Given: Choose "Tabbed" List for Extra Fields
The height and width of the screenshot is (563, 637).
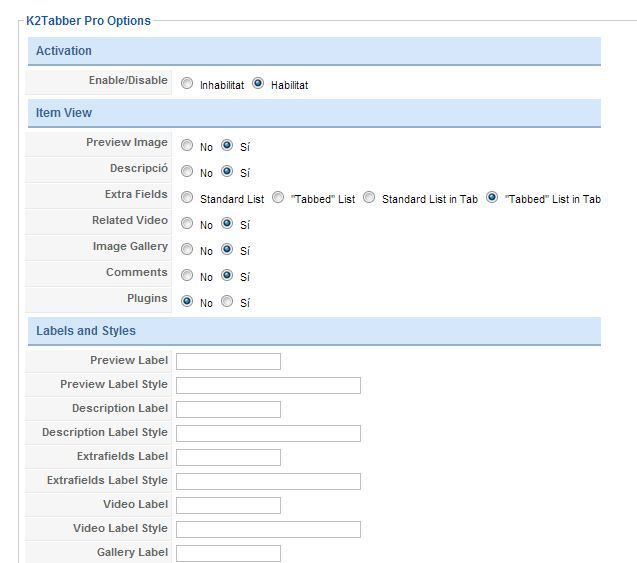Looking at the screenshot, I should [278, 197].
